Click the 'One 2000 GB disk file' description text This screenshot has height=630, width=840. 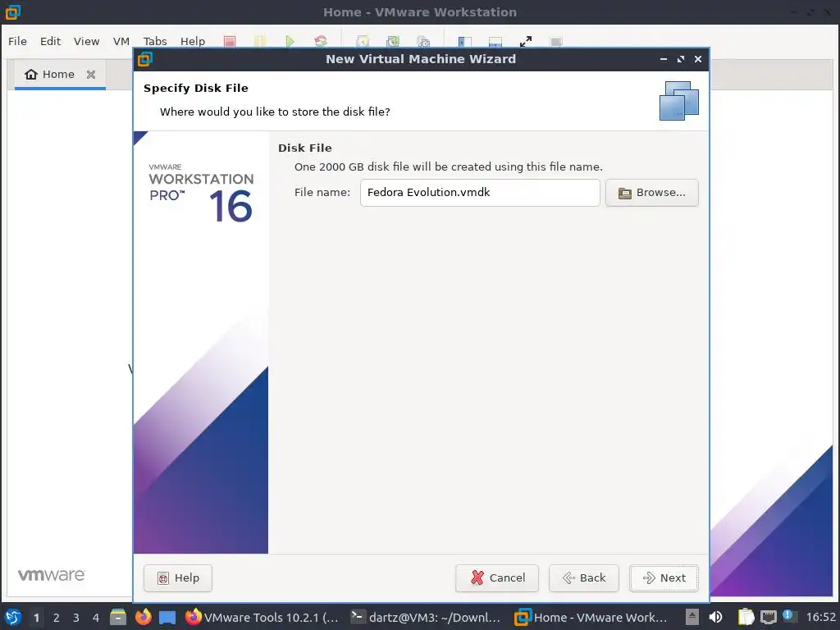[x=449, y=167]
